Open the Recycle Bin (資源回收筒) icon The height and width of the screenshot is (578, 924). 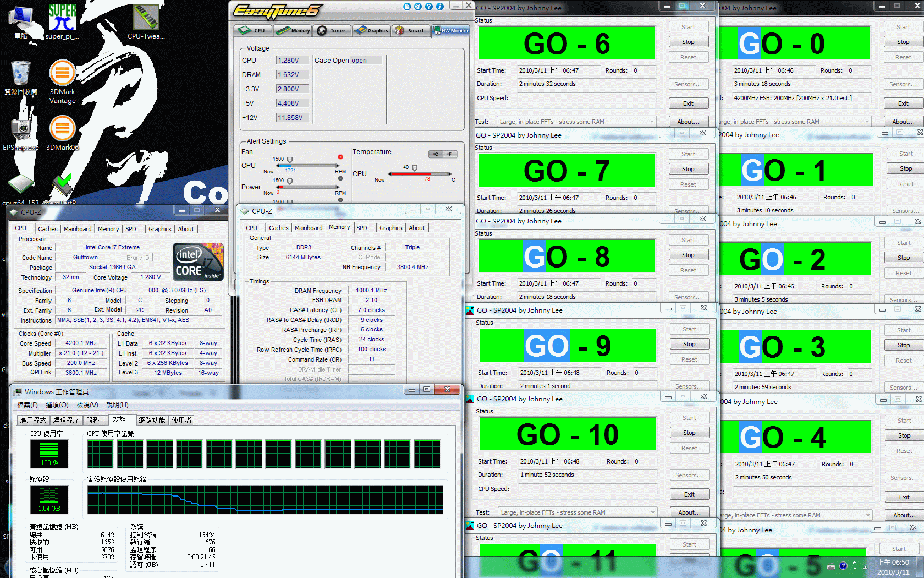(21, 77)
